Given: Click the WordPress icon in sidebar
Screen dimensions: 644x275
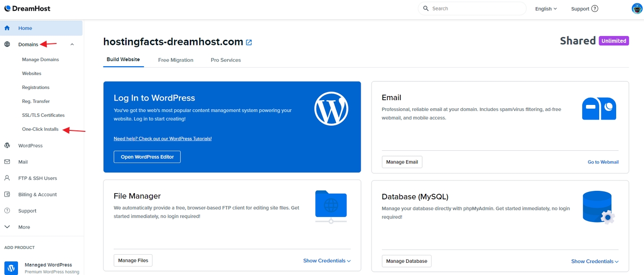Looking at the screenshot, I should 7,146.
